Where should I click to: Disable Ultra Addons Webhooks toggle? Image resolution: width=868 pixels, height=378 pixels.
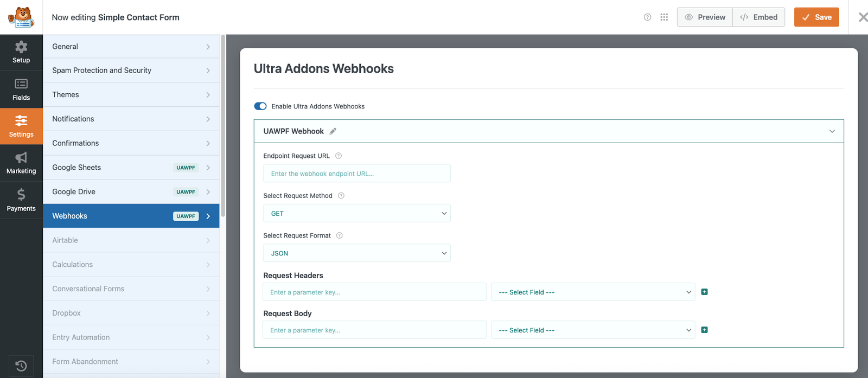[260, 106]
